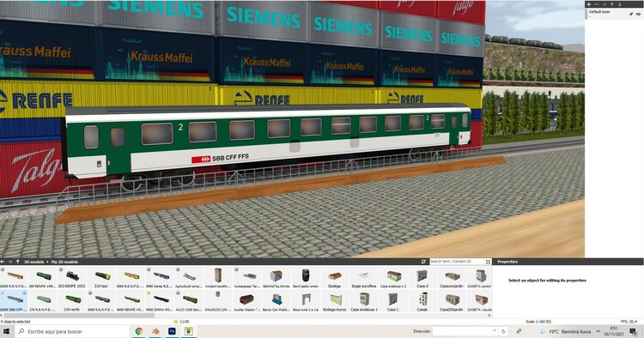Select the Boca tunel 1 a via model
Screen dimensions: 644x338
click(306, 301)
